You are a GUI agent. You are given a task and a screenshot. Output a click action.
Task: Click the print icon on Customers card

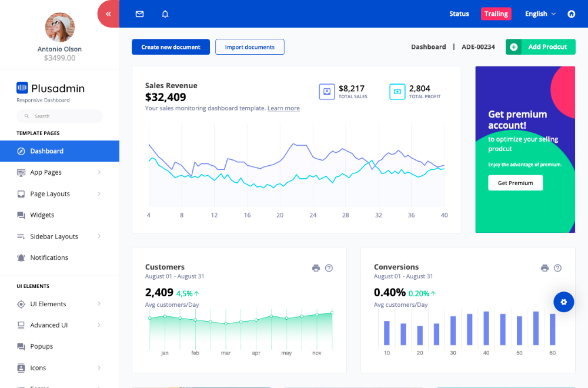pos(316,268)
